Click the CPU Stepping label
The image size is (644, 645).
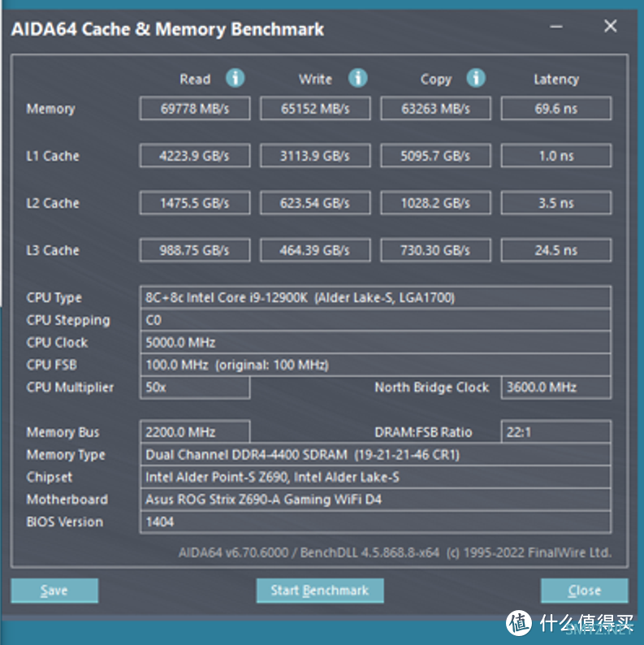[68, 320]
